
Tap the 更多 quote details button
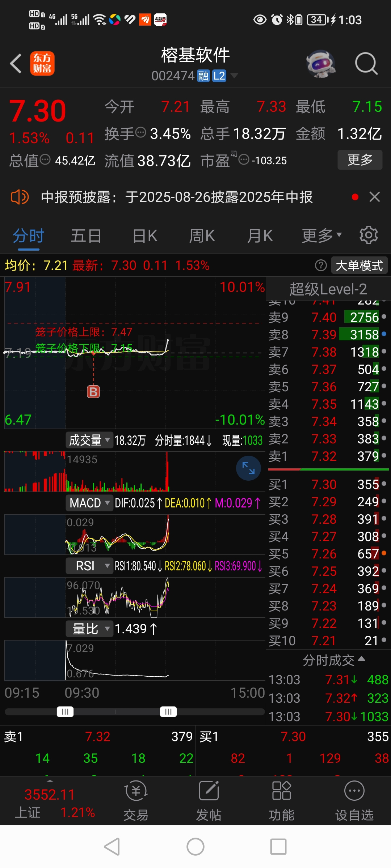[x=360, y=159]
